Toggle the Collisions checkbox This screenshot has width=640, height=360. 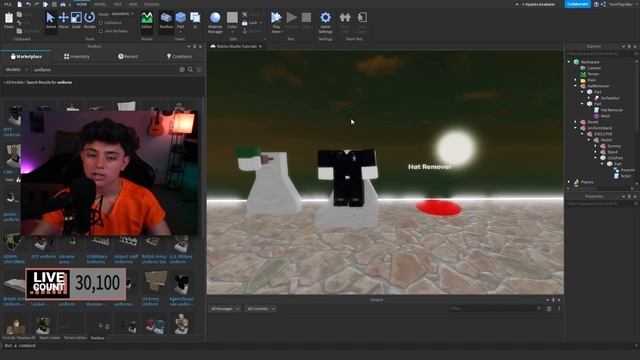pyautogui.click(x=101, y=23)
